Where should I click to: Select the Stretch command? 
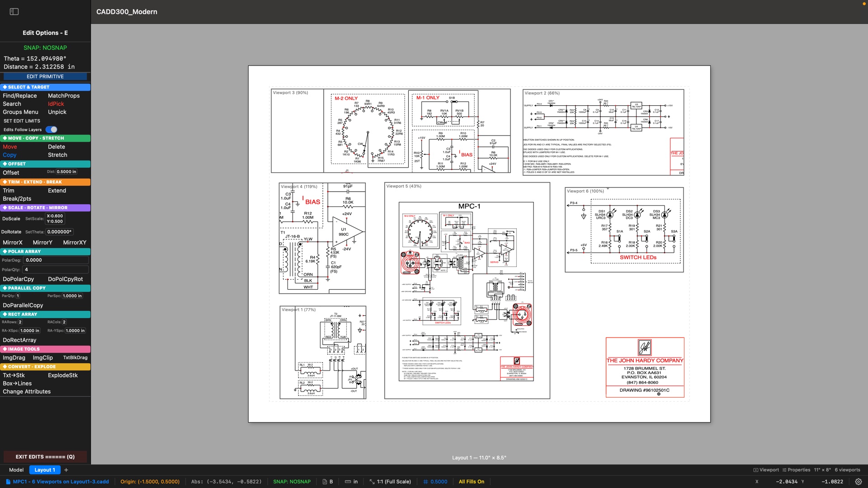[57, 155]
